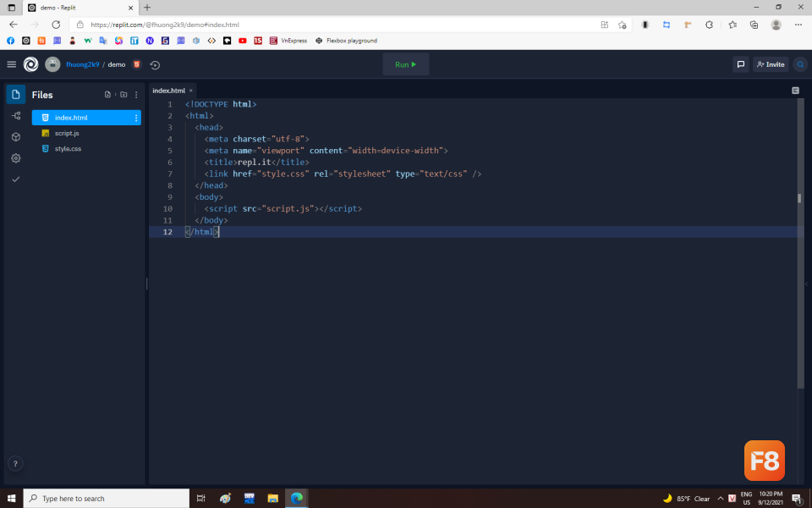Screen dimensions: 812x508
Task: Invite collaborators with Invite button
Action: (771, 64)
